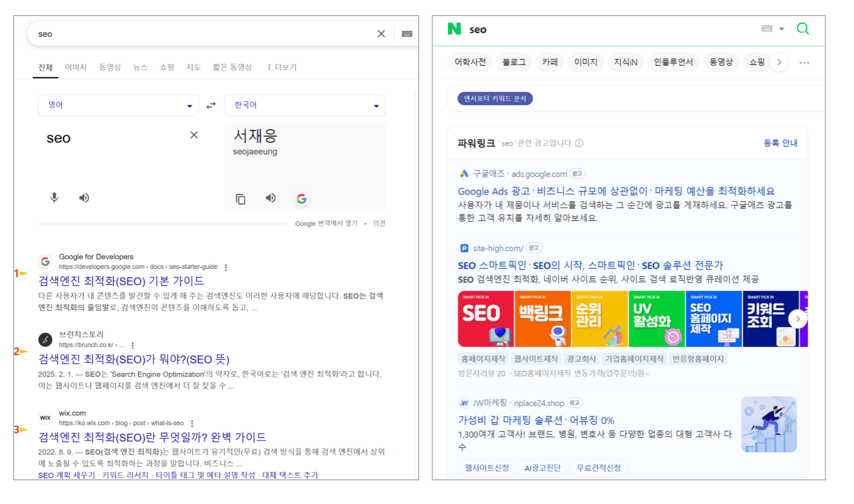Click the 반응형홈페이지 tag
The height and width of the screenshot is (504, 854).
click(x=698, y=359)
